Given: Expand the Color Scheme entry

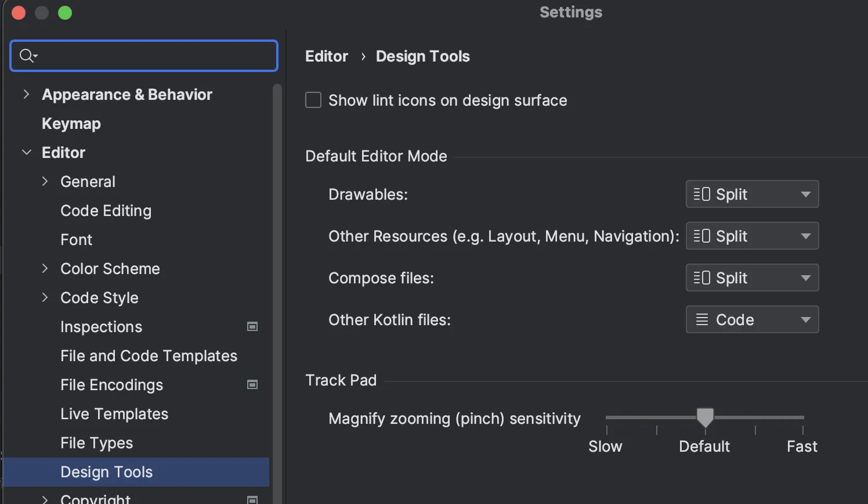Looking at the screenshot, I should pos(45,268).
